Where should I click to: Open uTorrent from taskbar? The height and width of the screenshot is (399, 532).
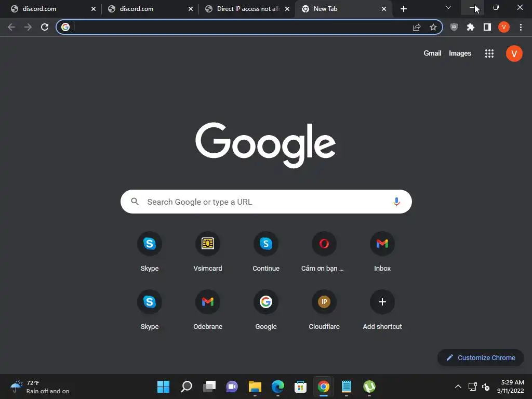[x=369, y=387]
